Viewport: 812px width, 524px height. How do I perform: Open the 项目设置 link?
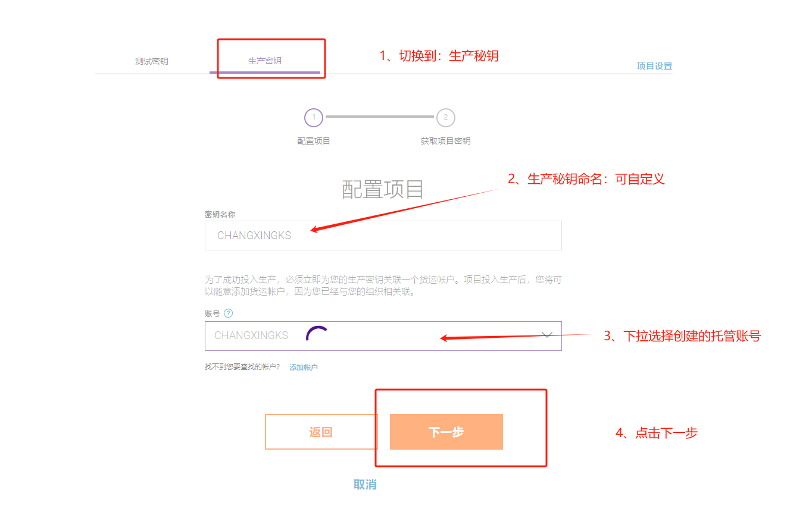pyautogui.click(x=654, y=66)
